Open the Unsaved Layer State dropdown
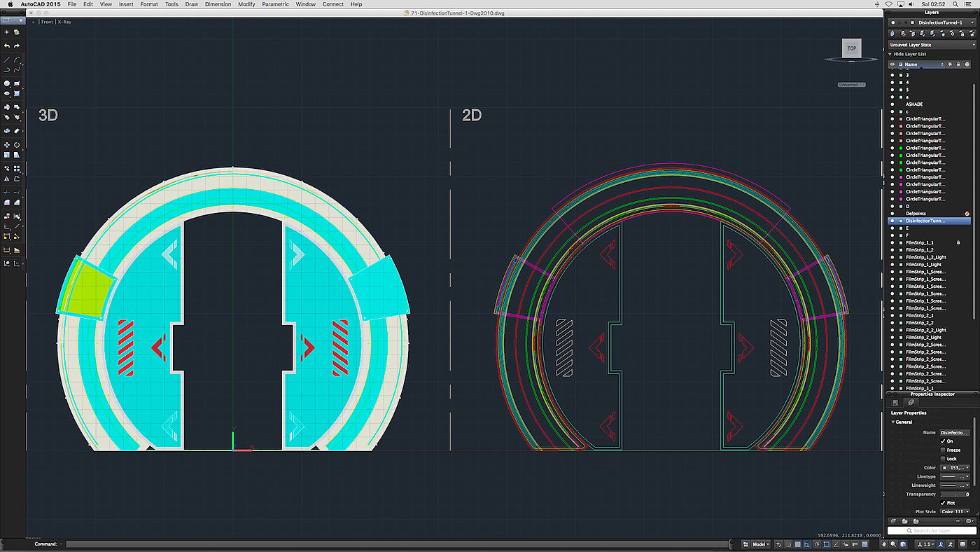980x552 pixels. 932,45
